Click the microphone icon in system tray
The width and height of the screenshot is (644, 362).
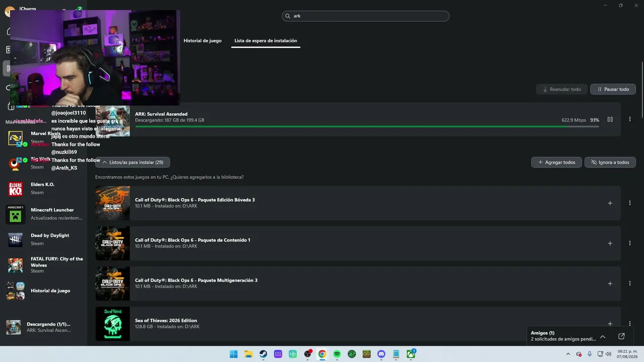[590, 354]
